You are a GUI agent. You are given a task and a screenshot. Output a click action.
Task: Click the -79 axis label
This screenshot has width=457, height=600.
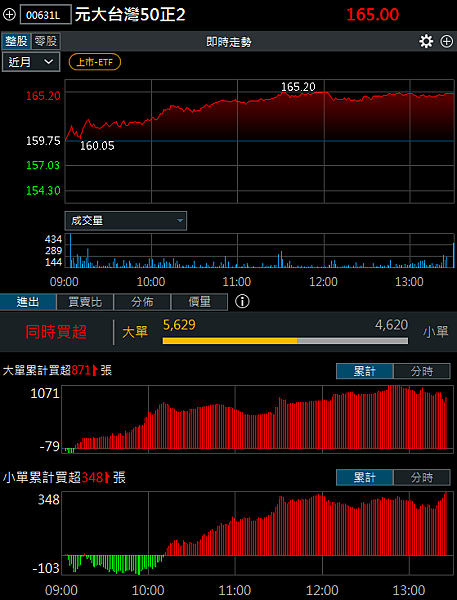[x=49, y=446]
